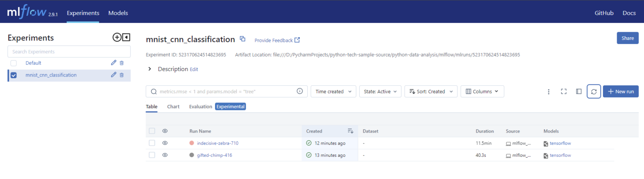Toggle fullscreen view of the runs table
644x179 pixels.
tap(563, 92)
